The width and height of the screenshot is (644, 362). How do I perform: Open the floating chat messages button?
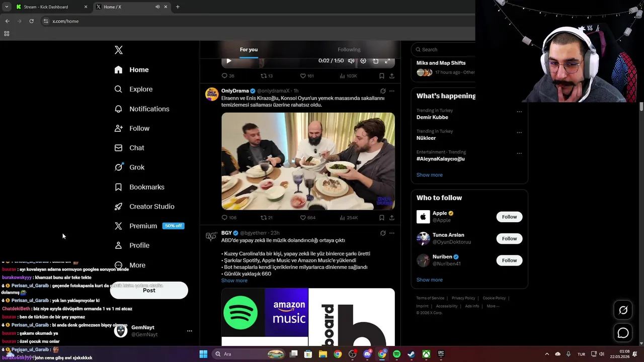(623, 333)
